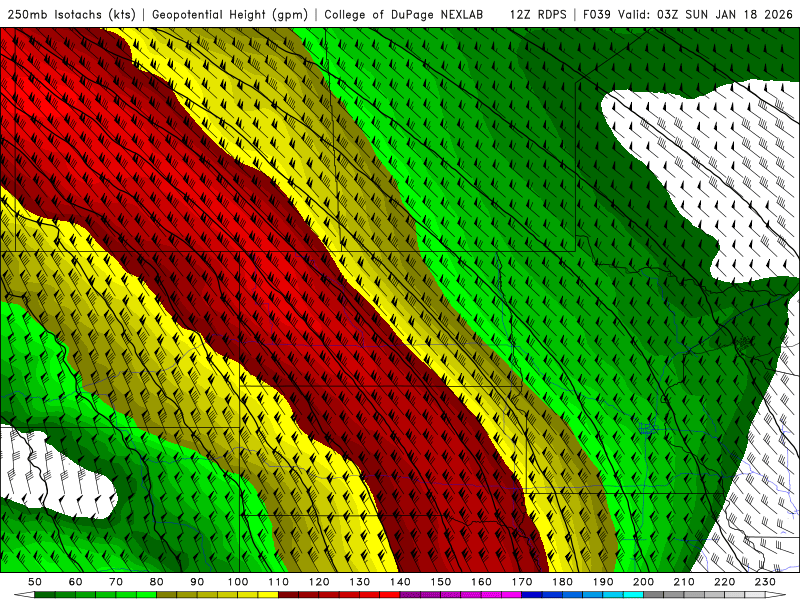Click the '190' legend value
Viewport: 800px width, 600px height.
603,582
